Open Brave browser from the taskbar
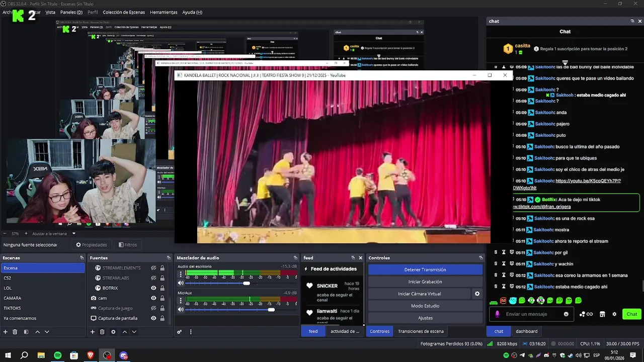This screenshot has height=362, width=644. [91, 355]
